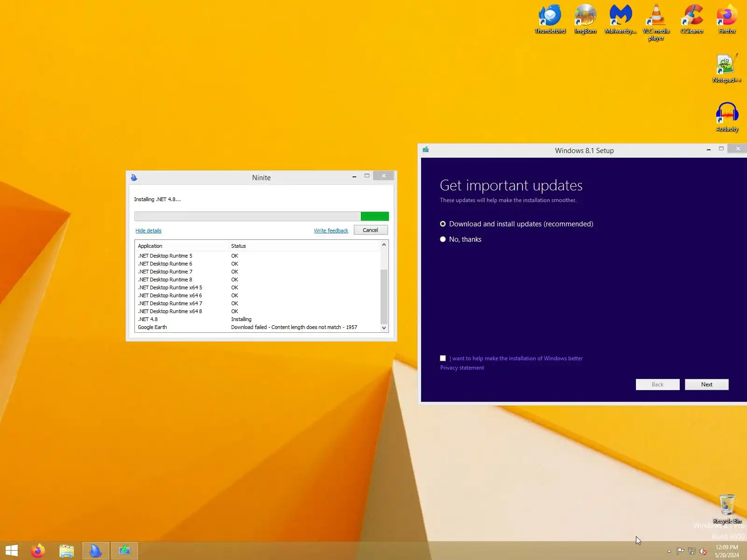Open the Write feedback link

pos(331,231)
